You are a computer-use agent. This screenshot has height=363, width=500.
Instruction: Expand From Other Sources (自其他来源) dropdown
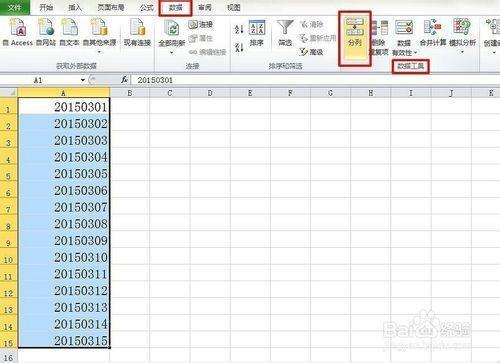point(99,52)
